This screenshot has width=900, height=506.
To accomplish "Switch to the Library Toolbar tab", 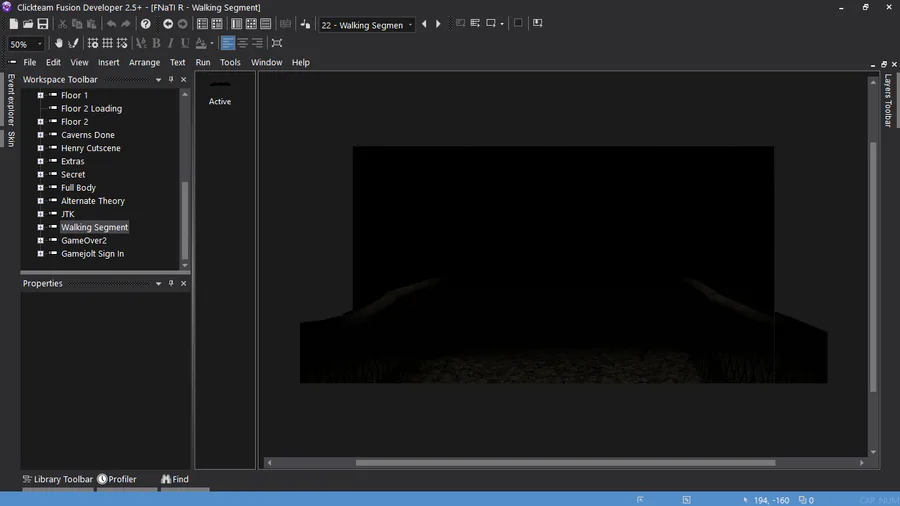I will click(57, 479).
